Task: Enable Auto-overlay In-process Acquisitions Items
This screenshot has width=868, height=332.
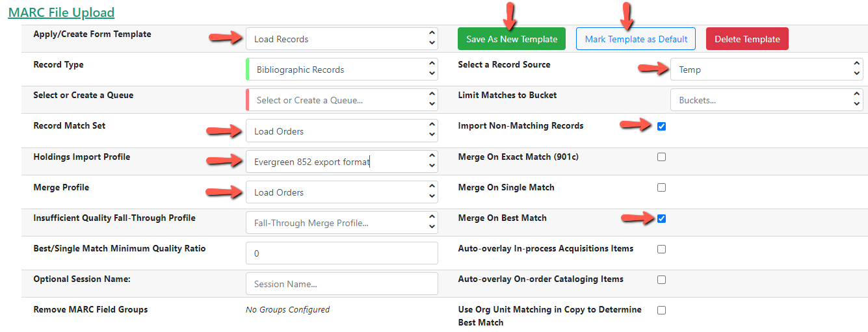Action: point(661,249)
